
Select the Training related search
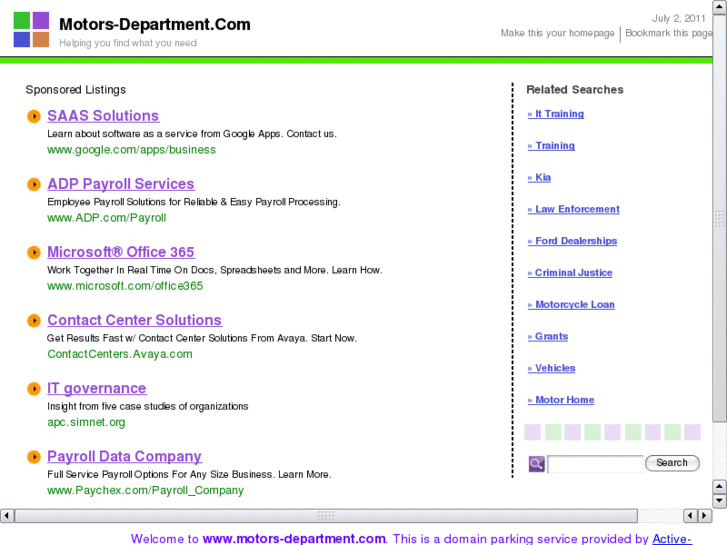click(551, 146)
